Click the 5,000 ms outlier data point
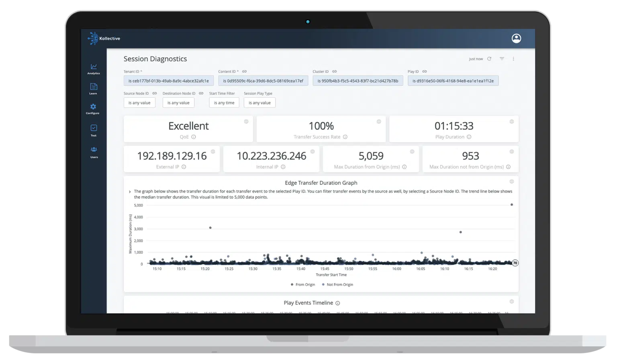617x364 pixels. [x=512, y=204]
